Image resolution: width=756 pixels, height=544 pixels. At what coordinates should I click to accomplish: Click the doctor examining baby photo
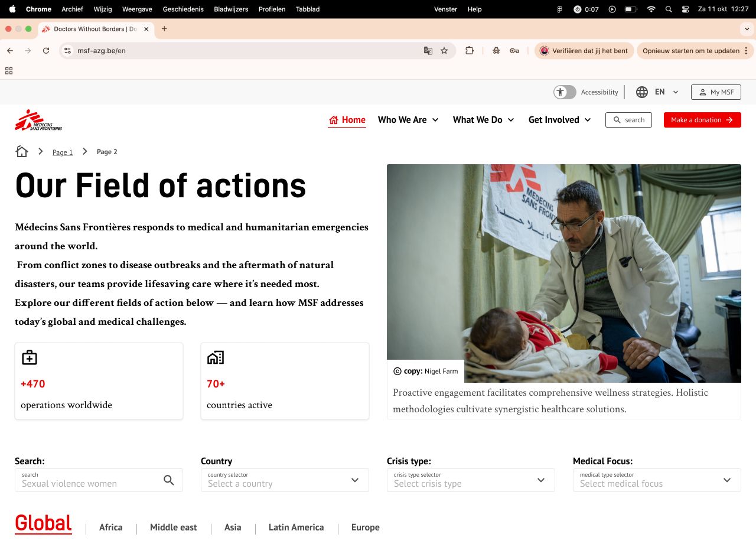pos(564,273)
